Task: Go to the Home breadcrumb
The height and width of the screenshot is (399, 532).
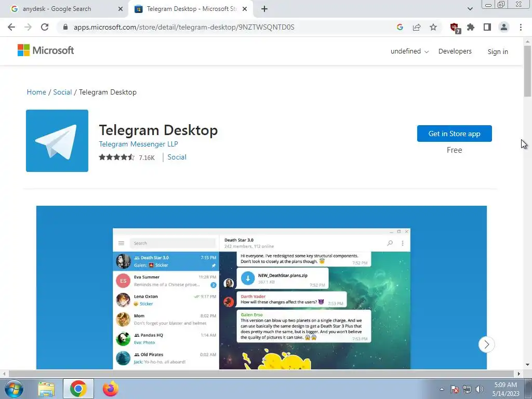Action: (x=36, y=92)
